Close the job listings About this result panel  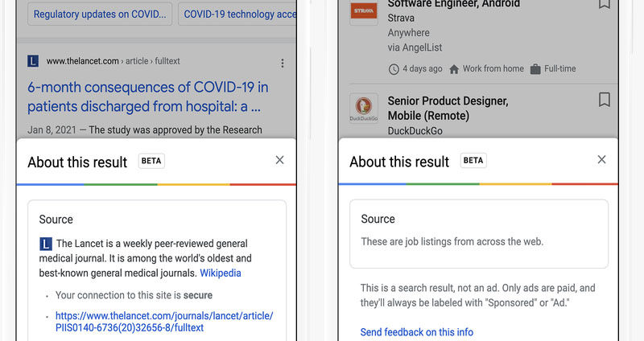[601, 160]
